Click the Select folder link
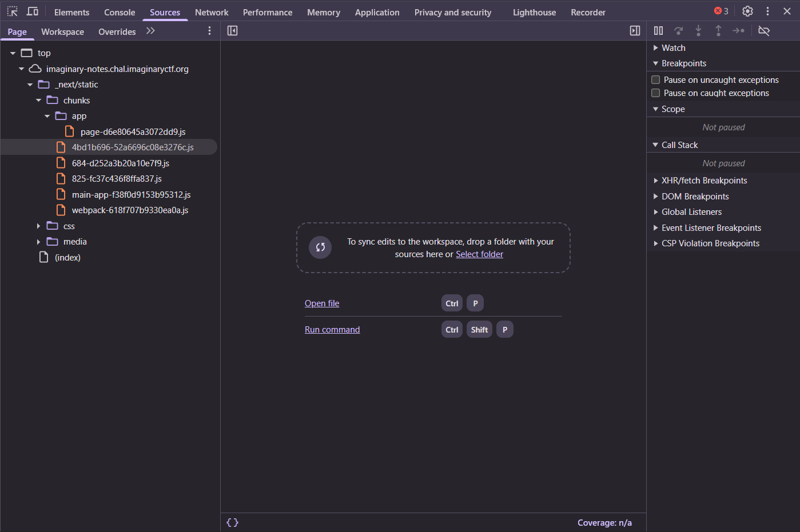Viewport: 800px width, 532px height. pos(479,254)
